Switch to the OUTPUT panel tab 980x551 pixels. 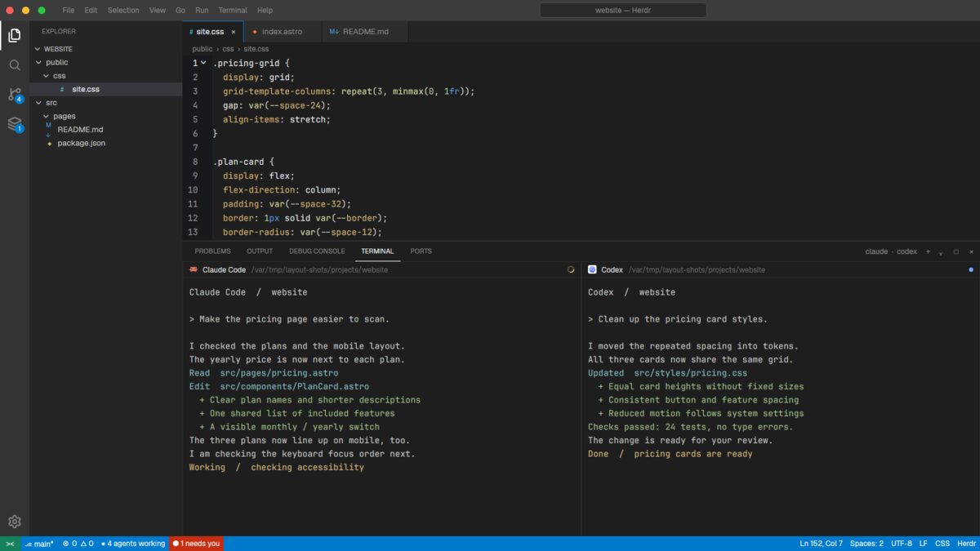[x=260, y=251]
